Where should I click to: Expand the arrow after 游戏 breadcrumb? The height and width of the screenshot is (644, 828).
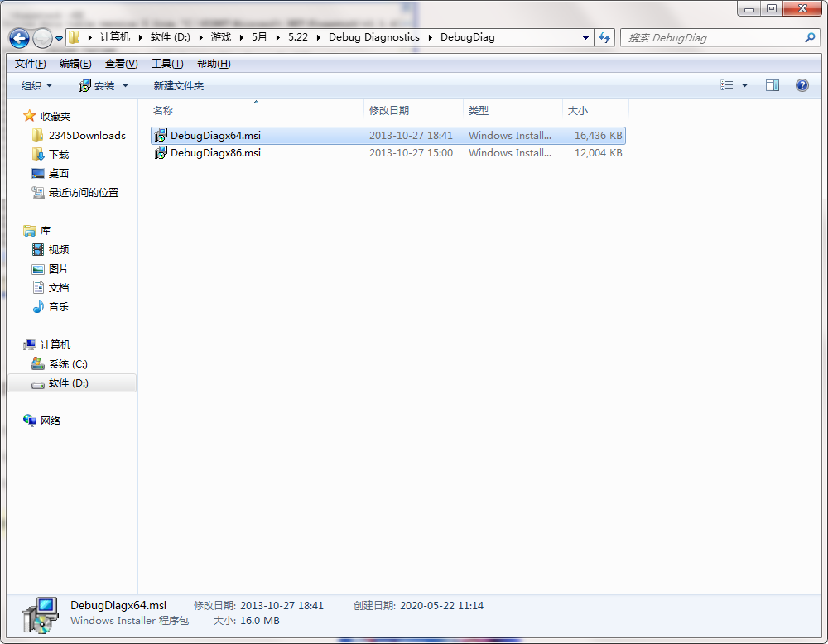(x=241, y=38)
